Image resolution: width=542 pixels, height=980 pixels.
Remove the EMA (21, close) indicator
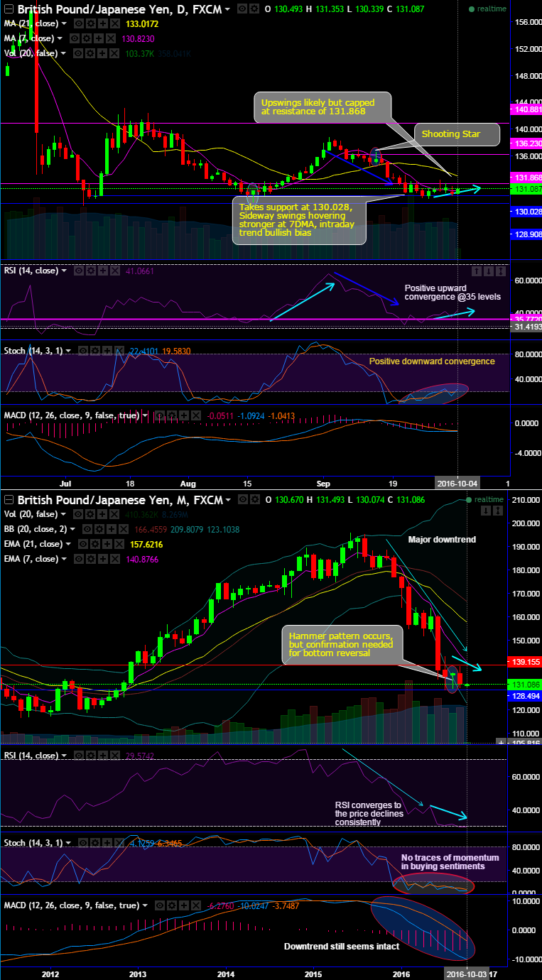119,544
